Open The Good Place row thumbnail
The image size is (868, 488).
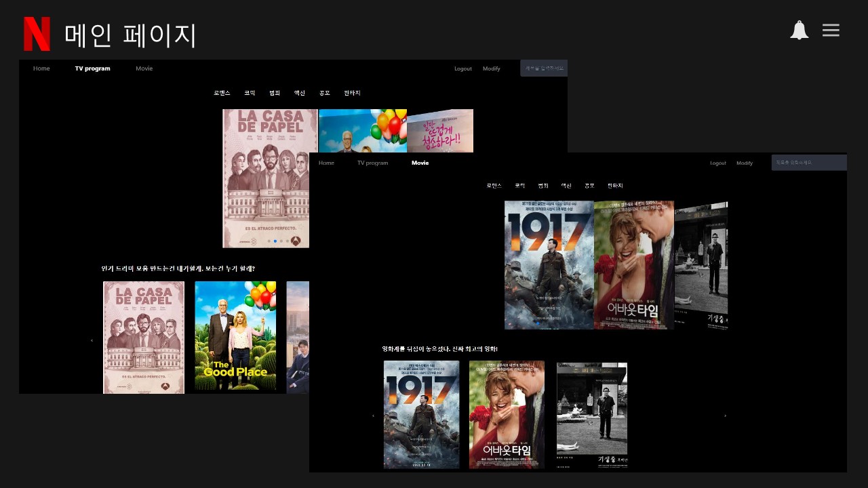(x=235, y=335)
